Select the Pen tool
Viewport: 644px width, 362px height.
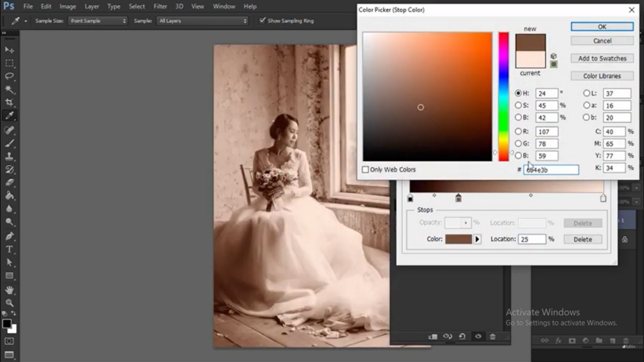[9, 236]
